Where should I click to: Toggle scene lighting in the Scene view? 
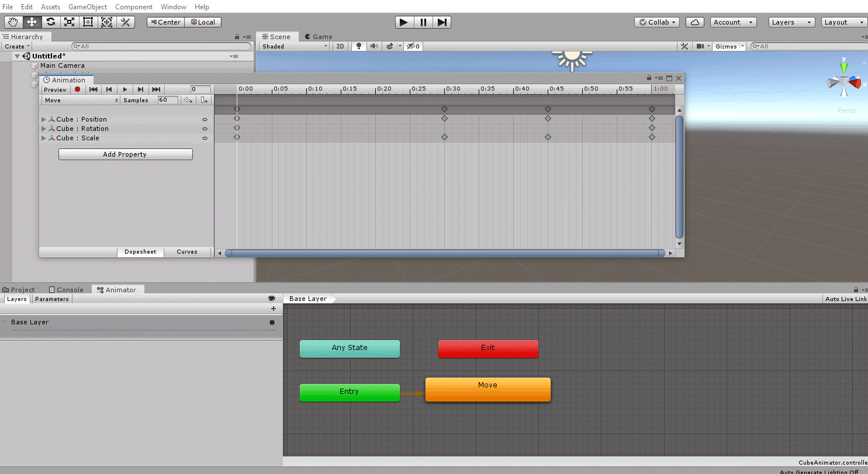tap(358, 46)
